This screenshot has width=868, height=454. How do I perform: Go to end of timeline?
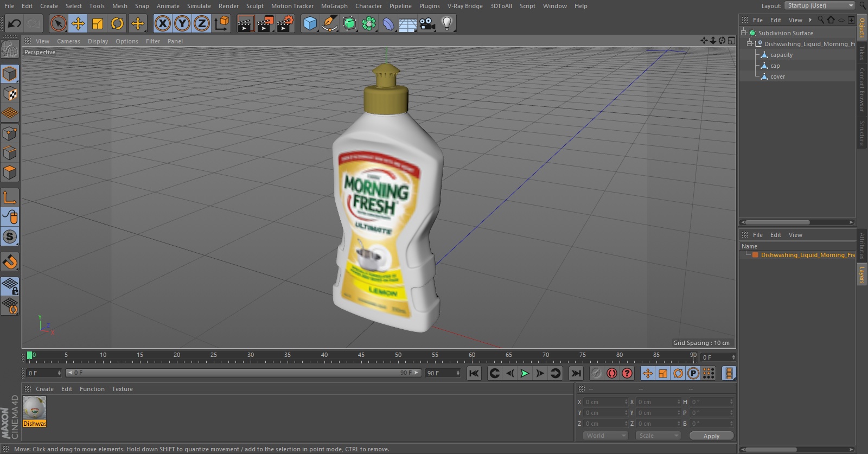click(x=576, y=373)
